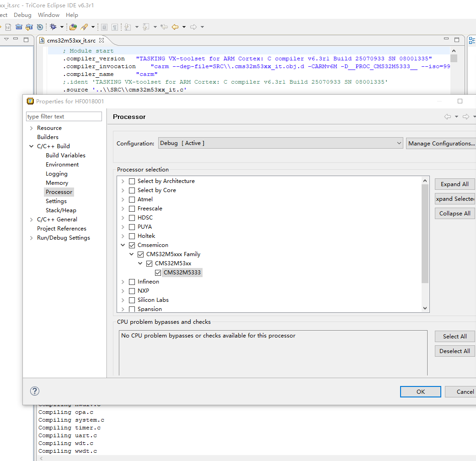Open the dropdown beside the Processor page back arrow
Screen dimensions: 476x461
[x=456, y=117]
